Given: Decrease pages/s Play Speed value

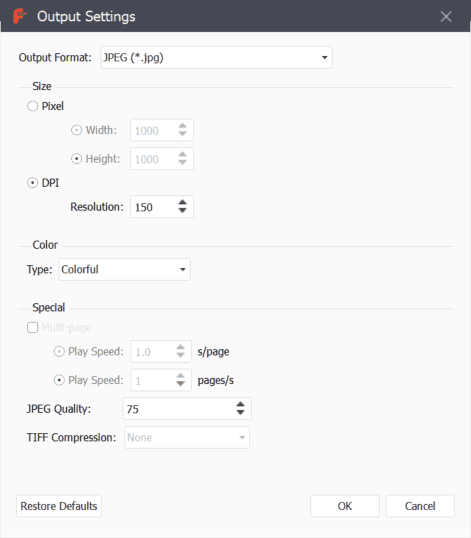Looking at the screenshot, I should (180, 384).
